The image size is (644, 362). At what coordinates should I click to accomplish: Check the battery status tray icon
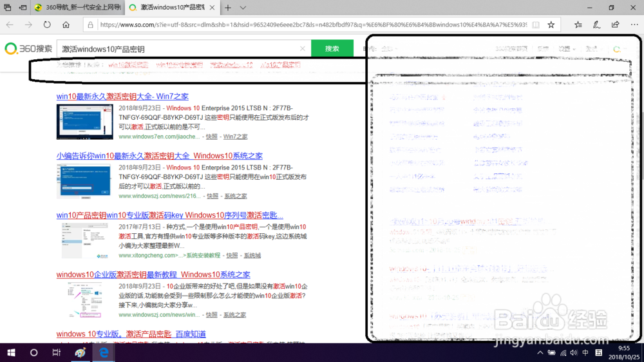click(x=552, y=352)
